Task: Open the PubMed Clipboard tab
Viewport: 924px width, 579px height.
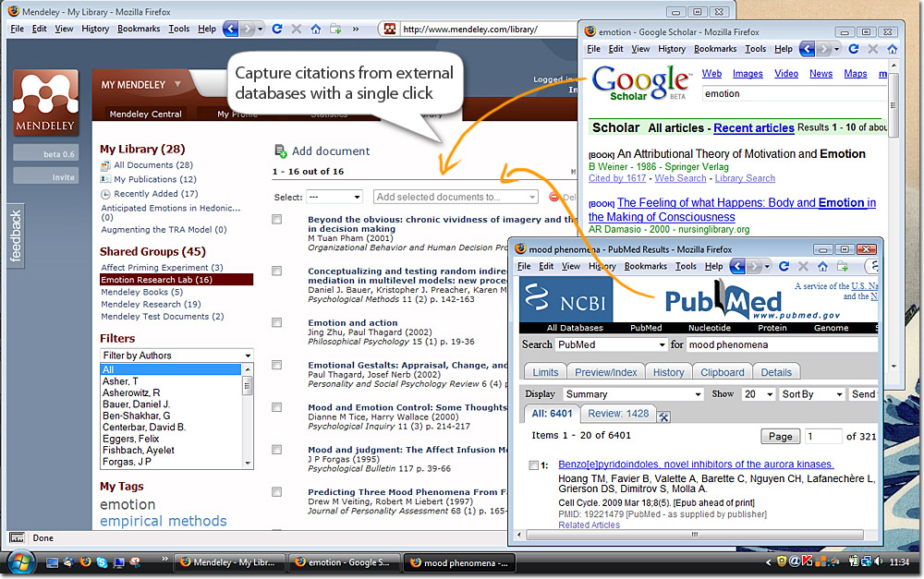Action: (723, 372)
